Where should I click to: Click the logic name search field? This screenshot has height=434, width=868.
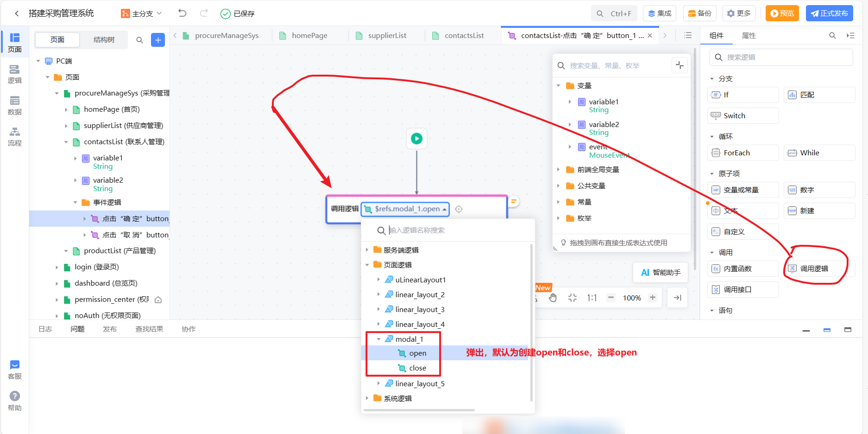448,230
